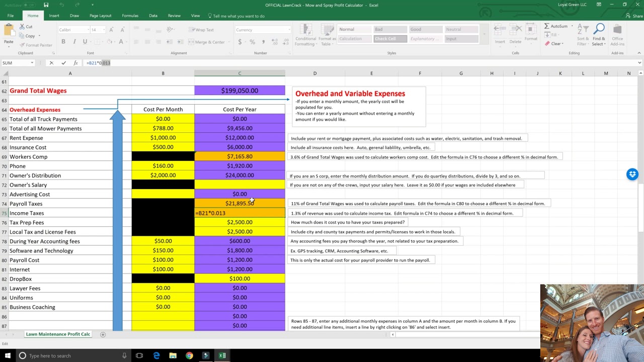Switch to the Page Layout tab
644x362 pixels.
point(100,16)
